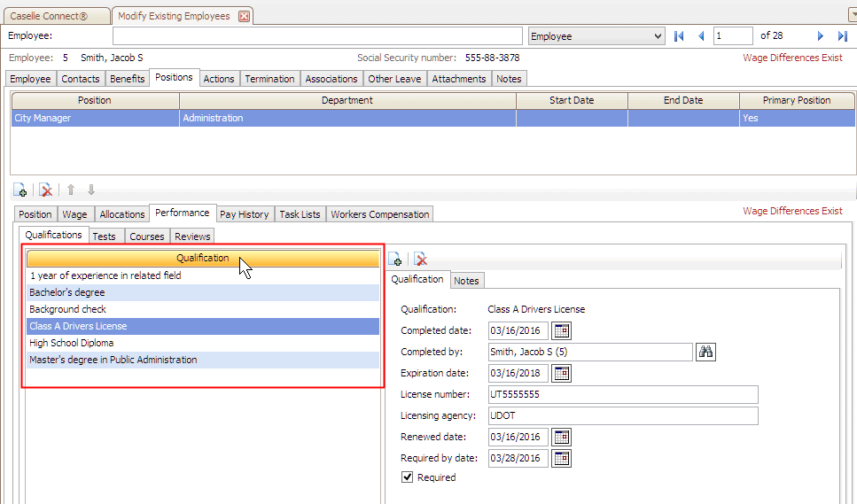Open employee search binoculars icon
The width and height of the screenshot is (857, 504).
point(705,353)
